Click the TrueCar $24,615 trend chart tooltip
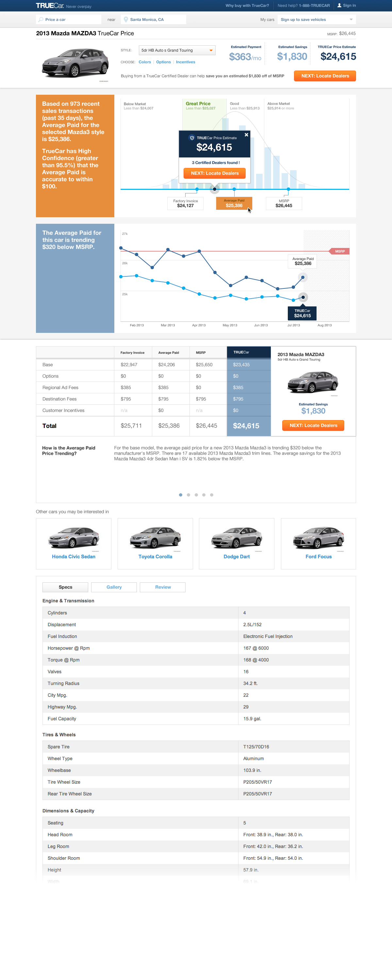 coord(302,313)
